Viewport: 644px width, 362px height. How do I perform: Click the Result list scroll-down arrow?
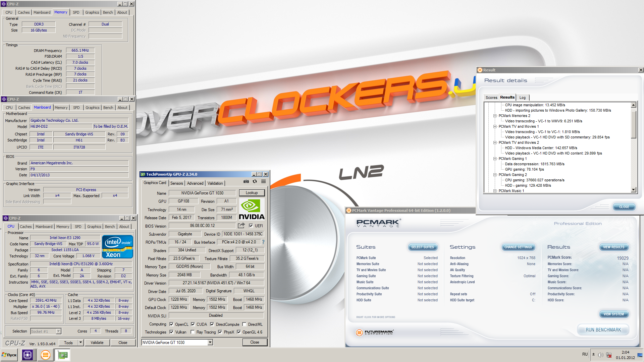(x=634, y=190)
